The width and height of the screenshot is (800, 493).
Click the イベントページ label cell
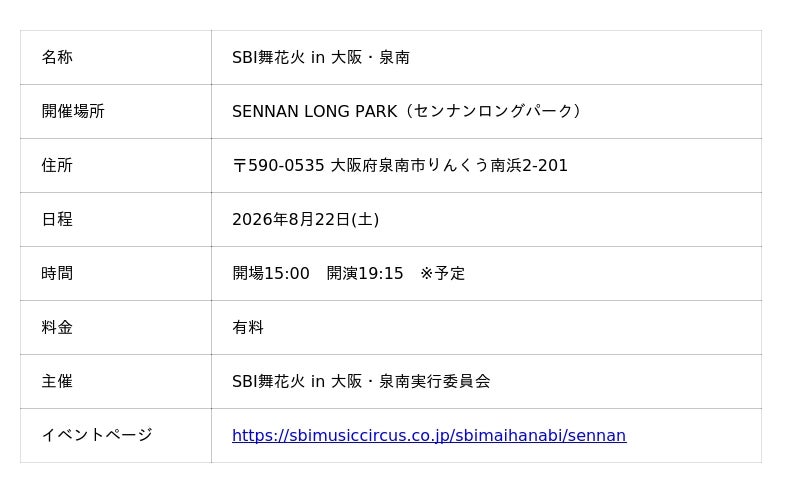pyautogui.click(x=97, y=436)
